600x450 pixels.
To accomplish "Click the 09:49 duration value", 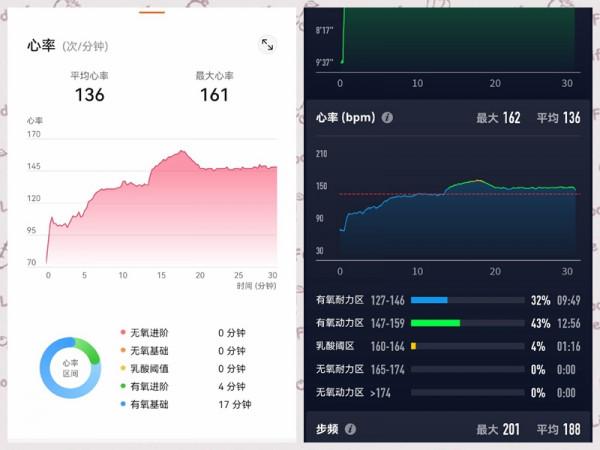I will tap(569, 301).
